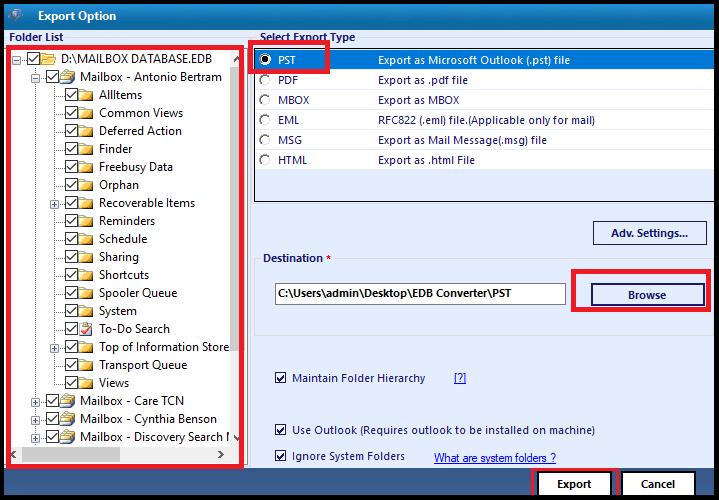Image resolution: width=719 pixels, height=500 pixels.
Task: Click the Destination path input field
Action: (x=420, y=294)
